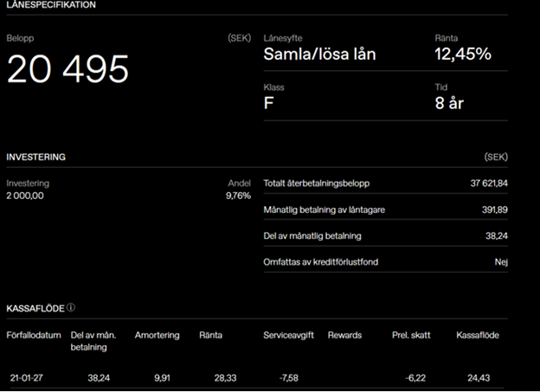Select the Totalt återbetalningsbelopp row
The image size is (540, 392).
pos(385,184)
